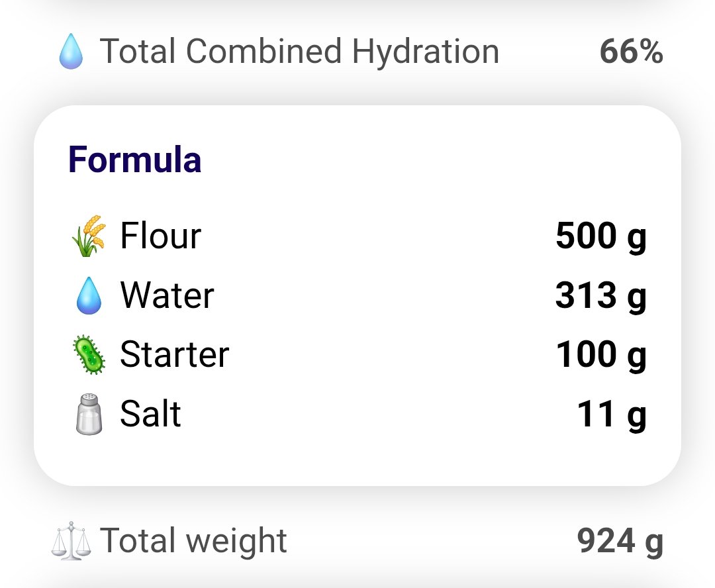This screenshot has height=588, width=715.
Task: Click the 924 g total weight value
Action: pos(620,542)
